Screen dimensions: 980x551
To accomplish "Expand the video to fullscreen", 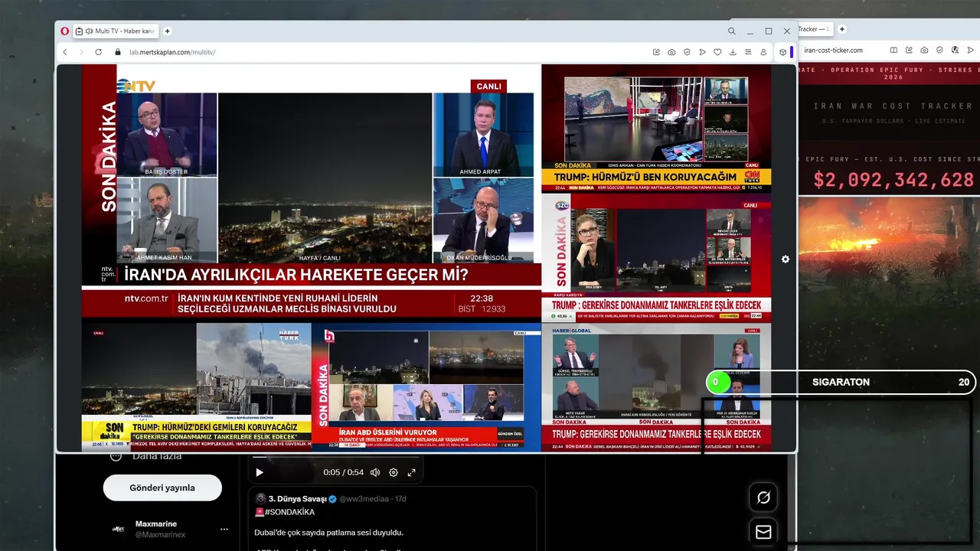I will (x=411, y=472).
